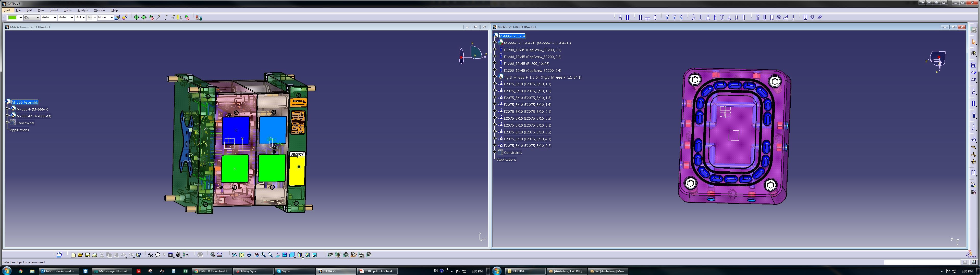Click the Formula f(x) icon
This screenshot has height=275, width=980.
click(151, 255)
